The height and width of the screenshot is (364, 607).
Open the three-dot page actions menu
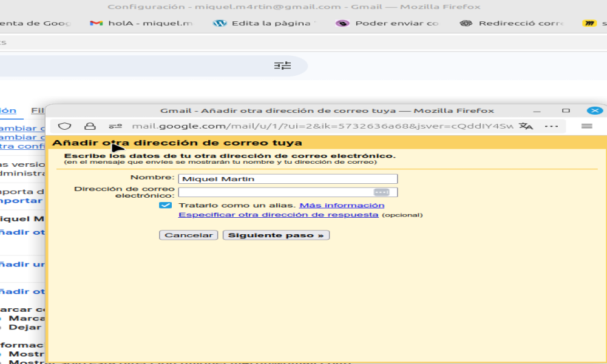click(551, 126)
